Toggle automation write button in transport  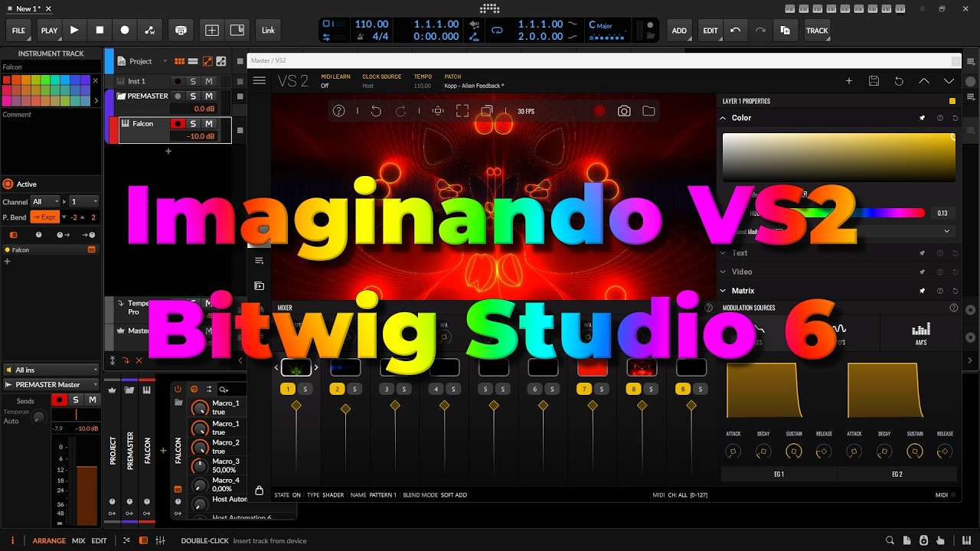coord(150,31)
